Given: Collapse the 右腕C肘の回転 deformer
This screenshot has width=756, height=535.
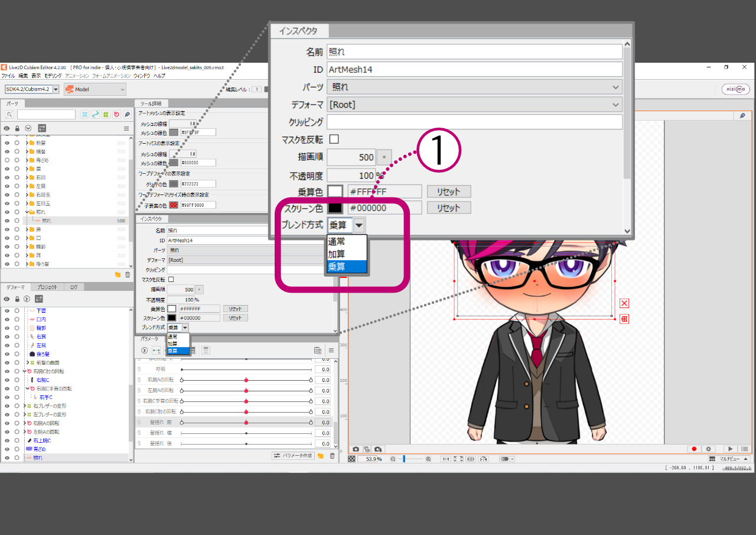Looking at the screenshot, I should [x=25, y=371].
